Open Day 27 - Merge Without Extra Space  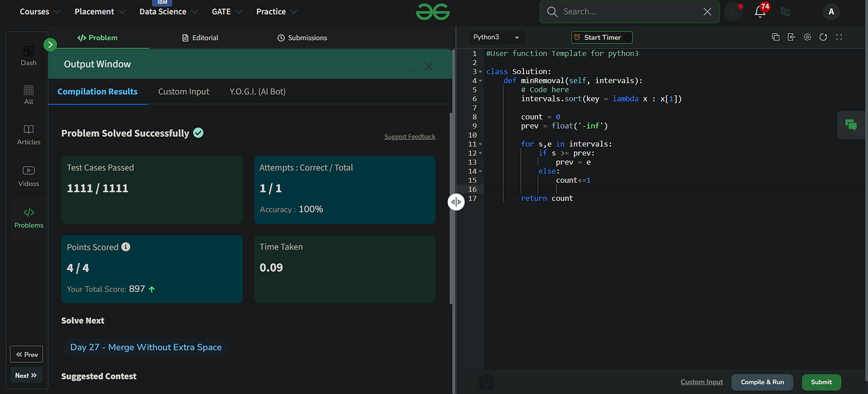146,347
